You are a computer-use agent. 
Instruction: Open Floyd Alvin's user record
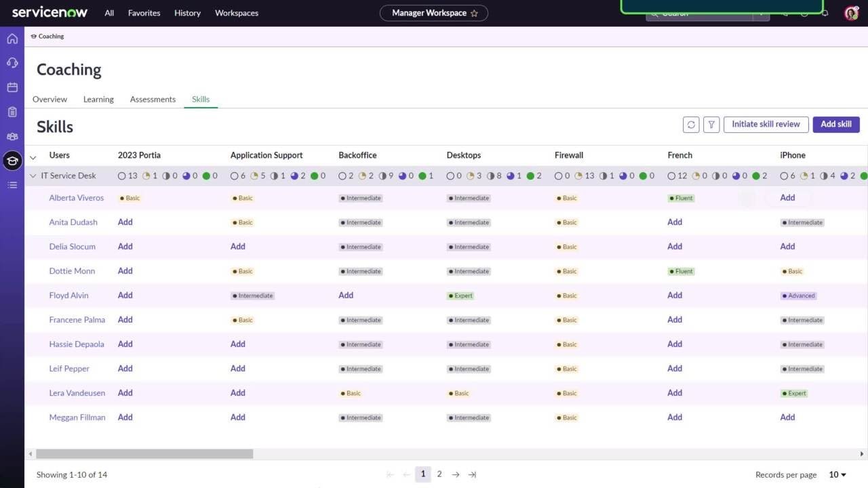(68, 295)
